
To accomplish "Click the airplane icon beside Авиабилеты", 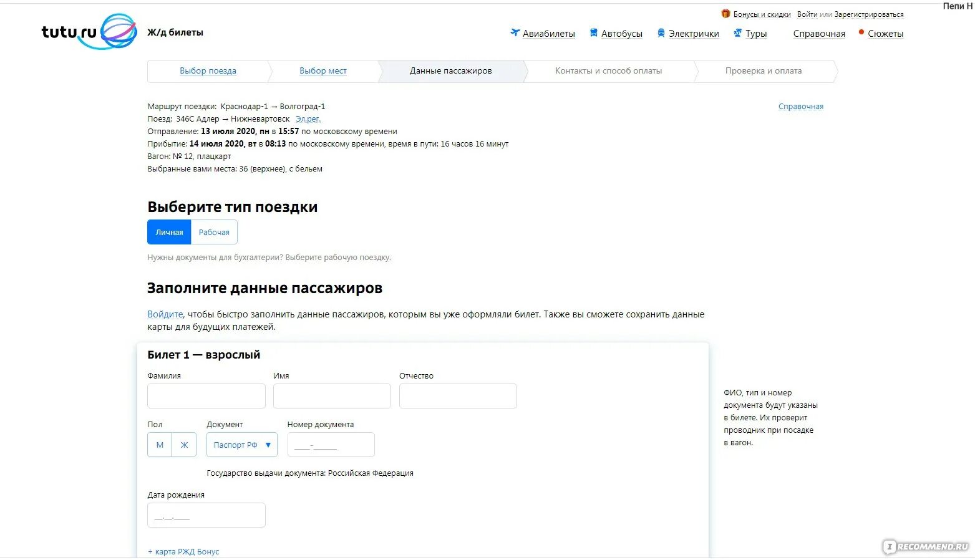I will coord(515,32).
